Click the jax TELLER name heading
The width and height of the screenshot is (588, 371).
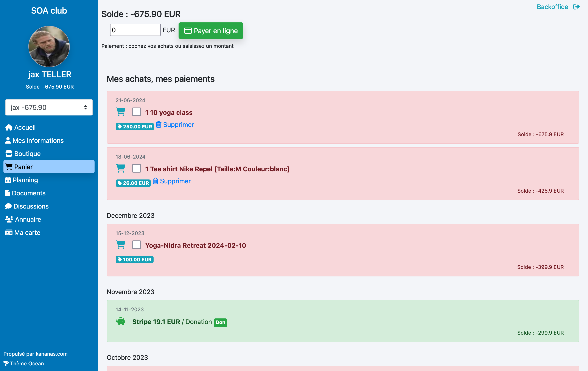pos(50,75)
